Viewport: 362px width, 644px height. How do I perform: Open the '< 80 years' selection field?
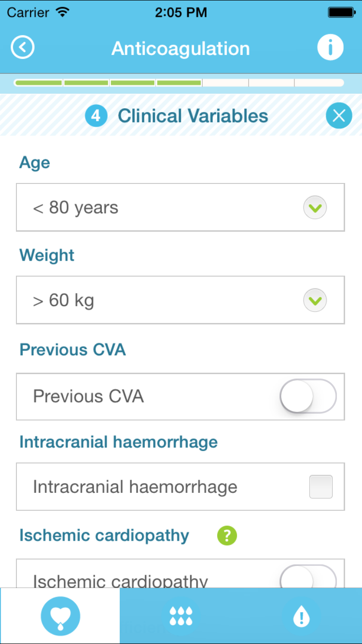[x=159, y=208]
